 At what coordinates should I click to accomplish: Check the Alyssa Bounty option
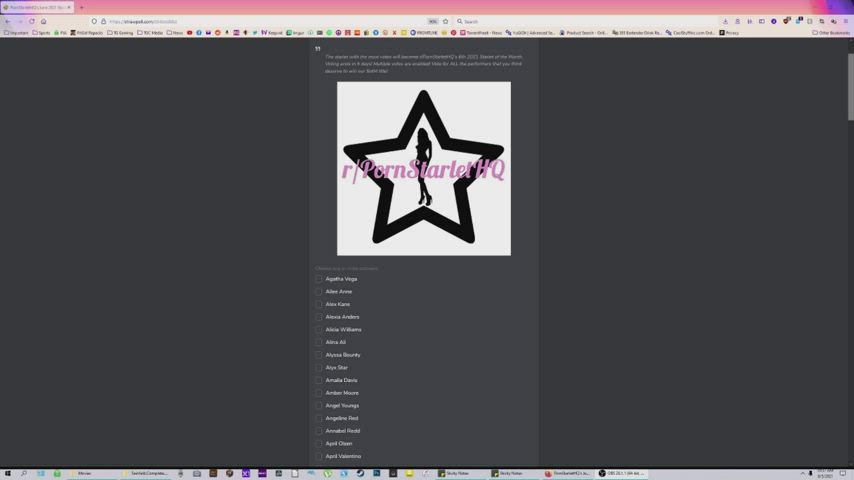tap(319, 355)
